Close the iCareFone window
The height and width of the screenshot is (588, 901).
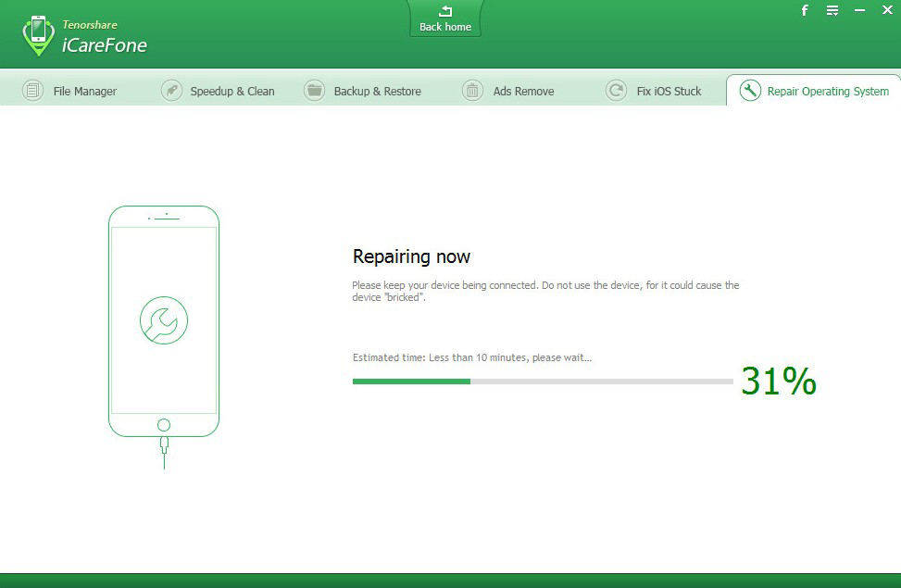[887, 10]
